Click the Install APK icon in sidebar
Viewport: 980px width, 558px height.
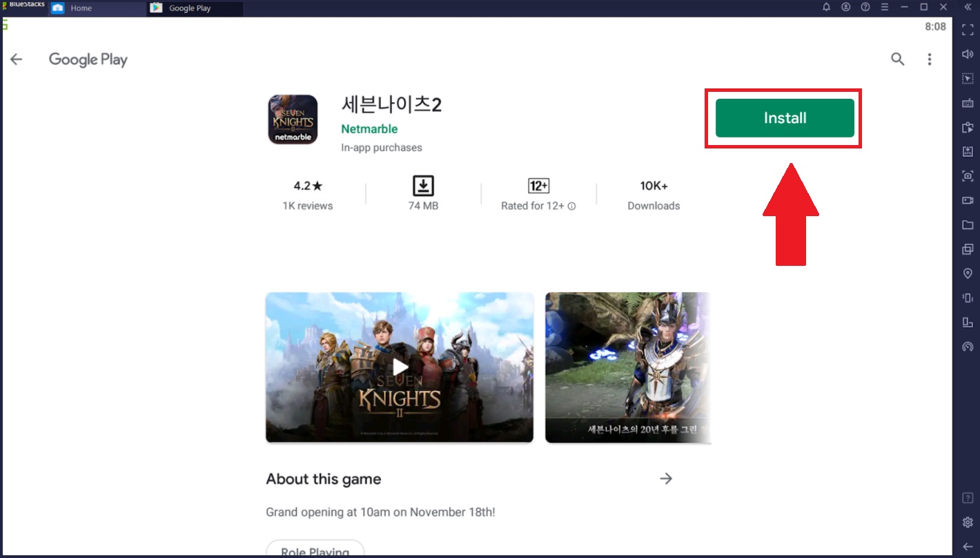click(x=968, y=151)
